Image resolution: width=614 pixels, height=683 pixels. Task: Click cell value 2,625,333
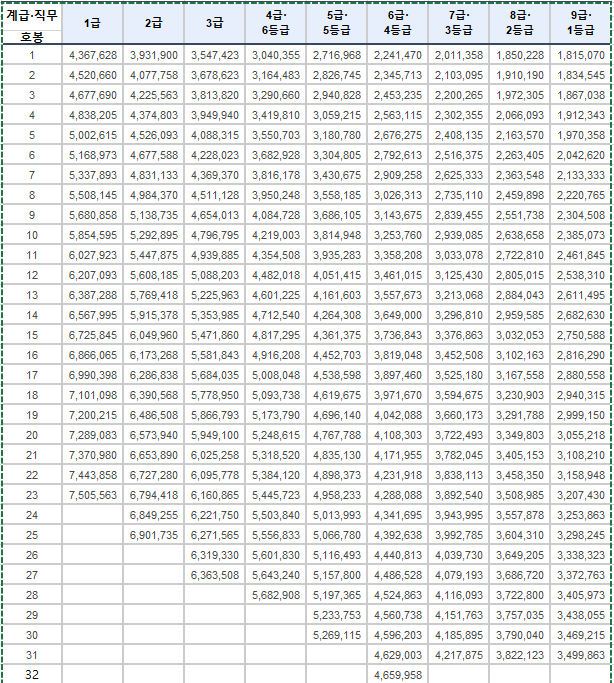pyautogui.click(x=458, y=176)
